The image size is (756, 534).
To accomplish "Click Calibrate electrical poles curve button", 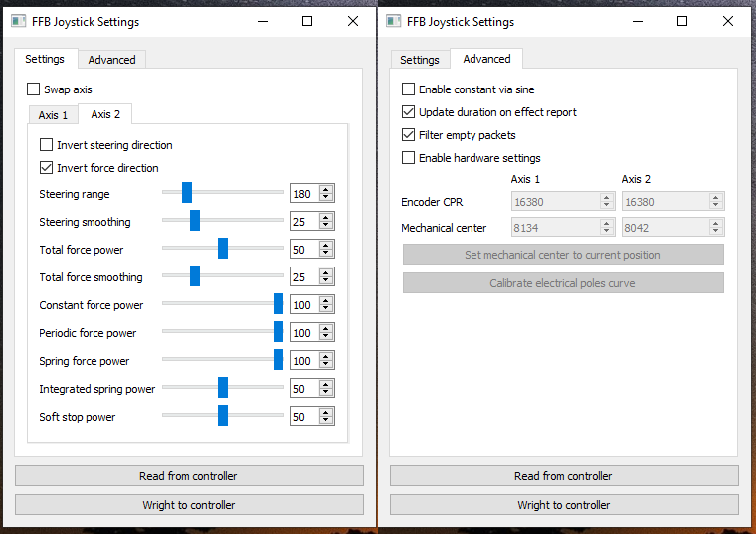I will point(563,283).
